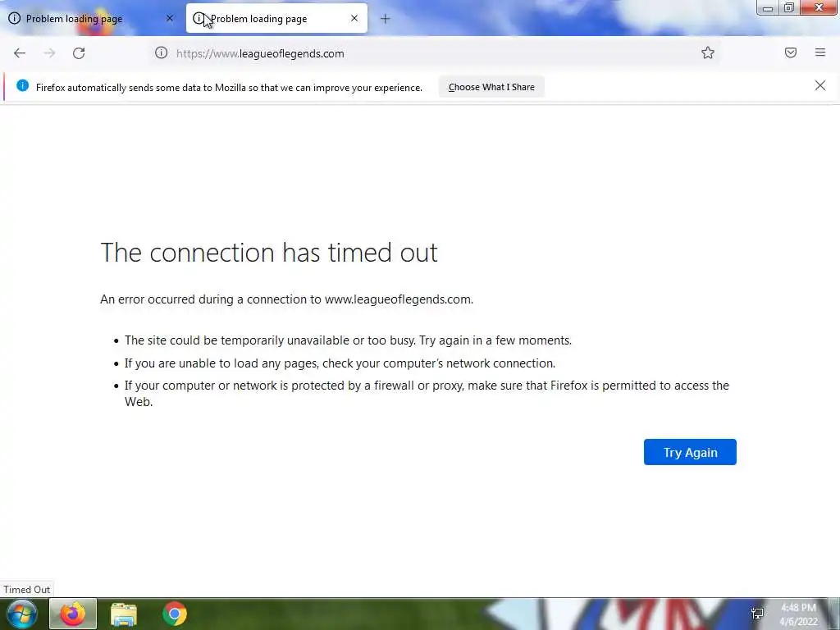
Task: Open a new tab with the plus button
Action: click(385, 19)
